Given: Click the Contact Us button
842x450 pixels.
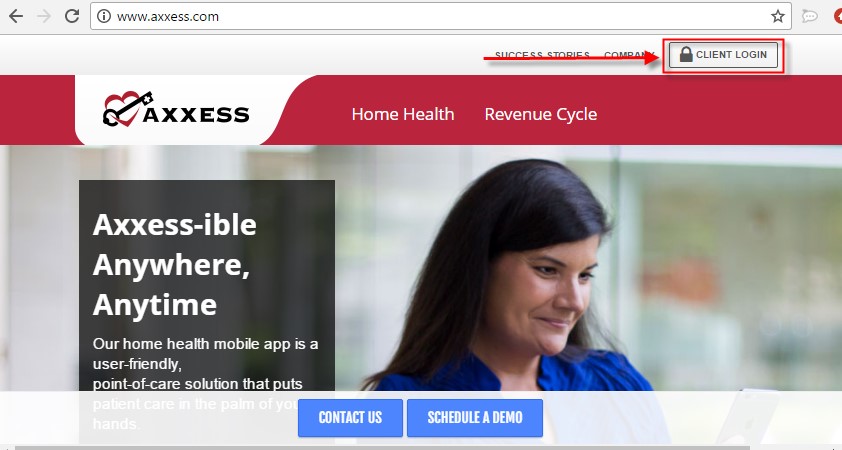Looking at the screenshot, I should point(350,418).
